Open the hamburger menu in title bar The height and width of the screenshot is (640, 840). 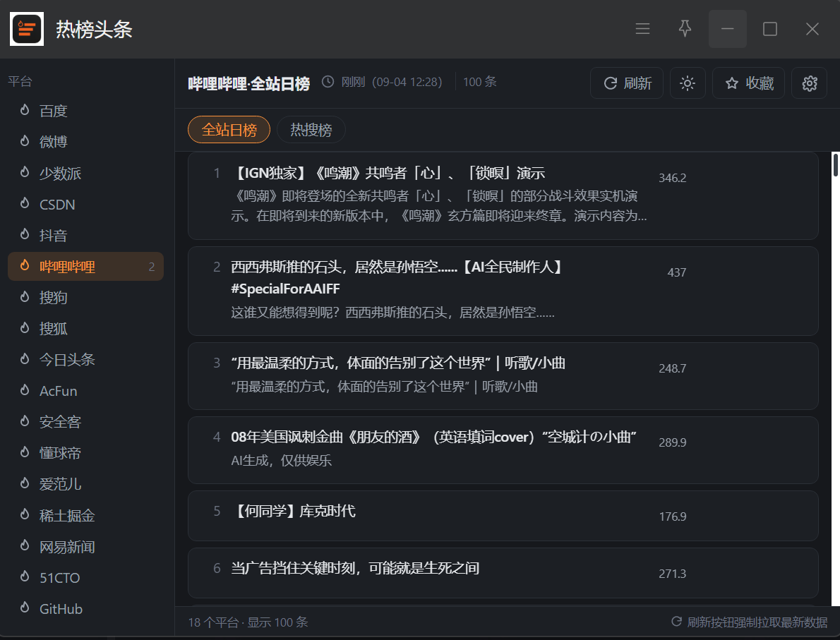[642, 29]
